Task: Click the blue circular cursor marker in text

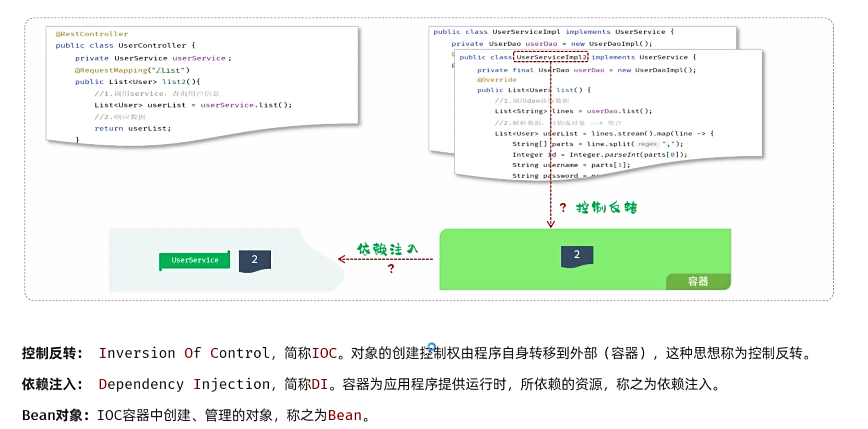Action: point(431,347)
